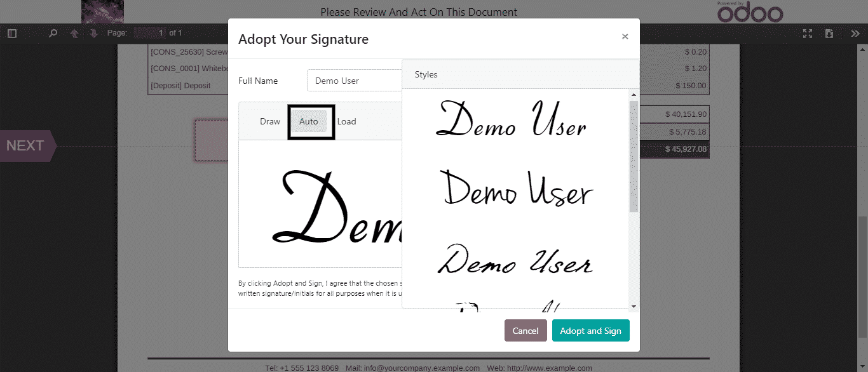This screenshot has width=868, height=372.
Task: Toggle the PDF viewer sidebar
Action: pos(12,33)
